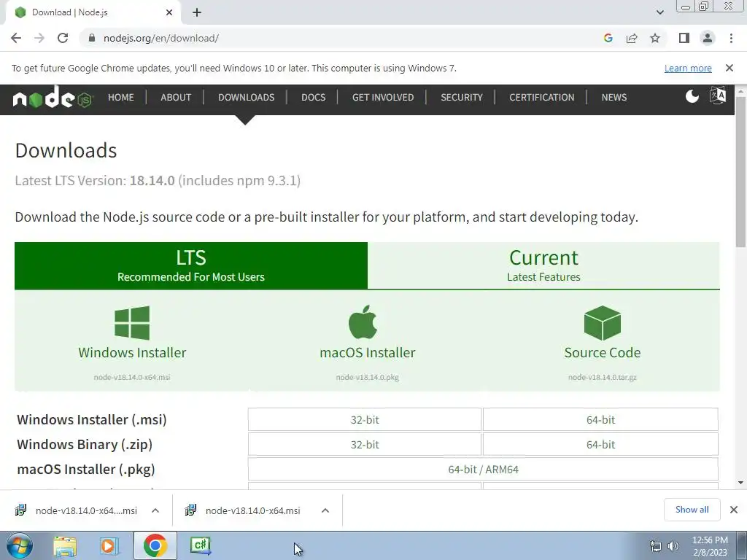Open media player taskbar icon

(x=109, y=545)
